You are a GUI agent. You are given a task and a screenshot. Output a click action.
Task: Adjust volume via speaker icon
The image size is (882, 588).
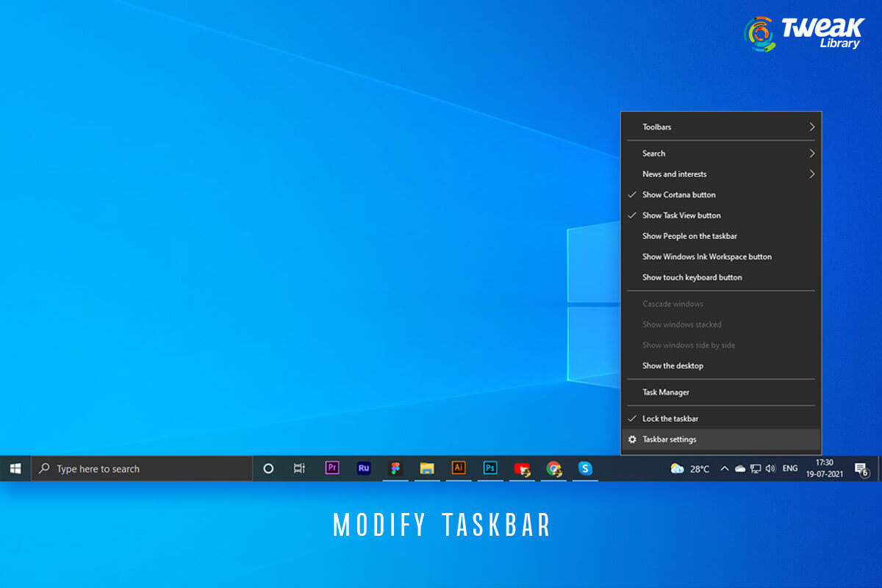(x=770, y=468)
